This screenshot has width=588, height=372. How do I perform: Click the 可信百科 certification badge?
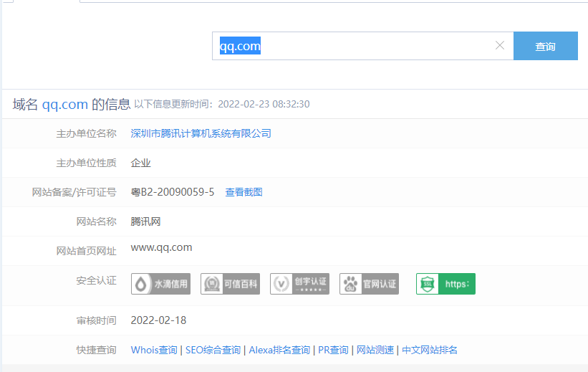[230, 284]
